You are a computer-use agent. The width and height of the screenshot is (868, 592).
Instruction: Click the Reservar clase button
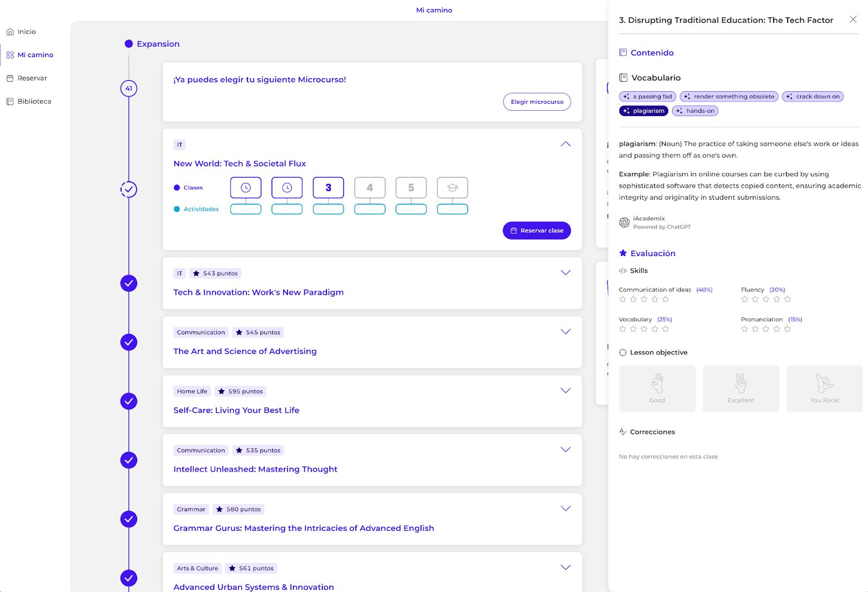(x=537, y=231)
